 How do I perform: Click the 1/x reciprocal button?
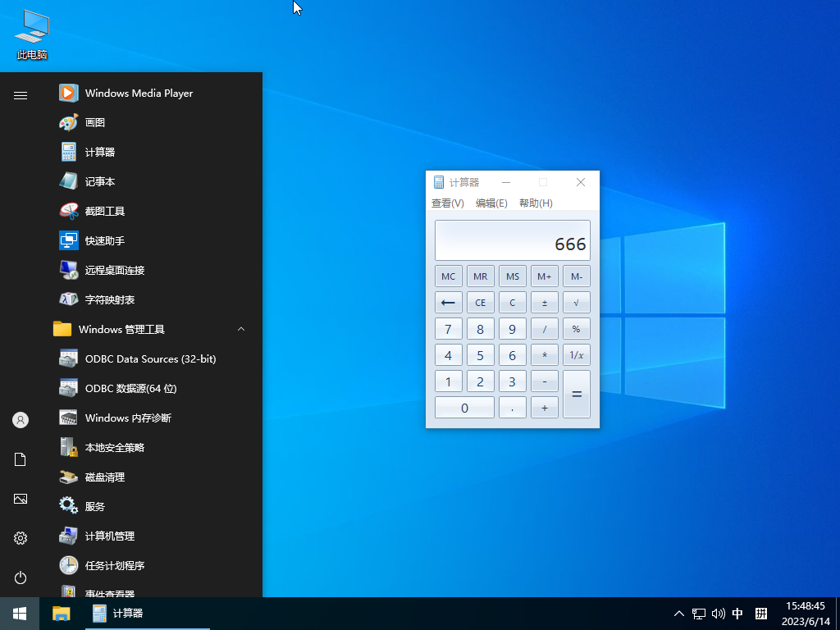(x=577, y=355)
